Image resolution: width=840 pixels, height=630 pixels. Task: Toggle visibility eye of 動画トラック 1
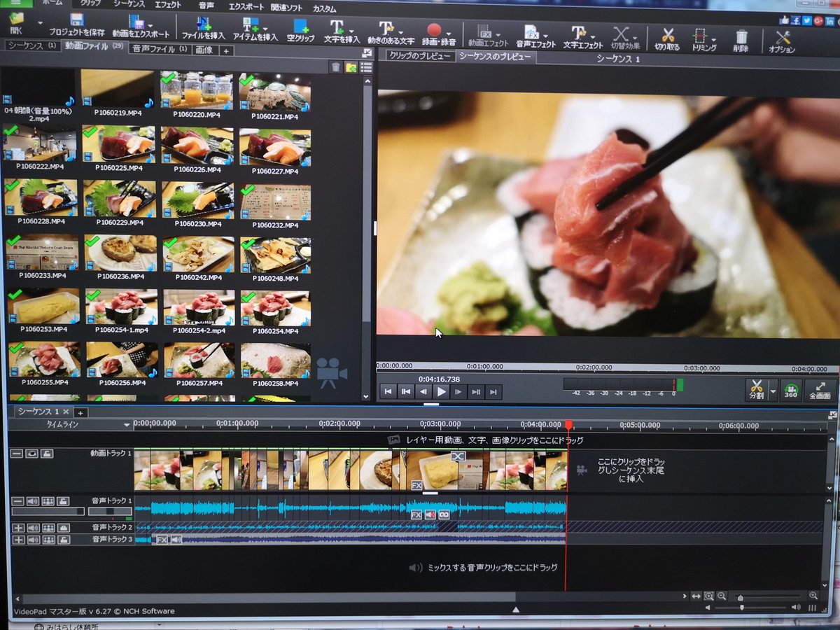[x=32, y=454]
